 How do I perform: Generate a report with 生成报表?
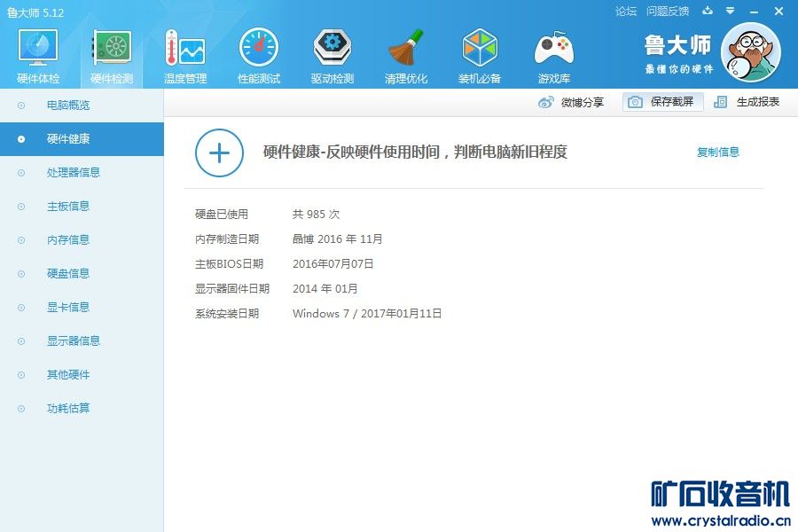click(746, 102)
